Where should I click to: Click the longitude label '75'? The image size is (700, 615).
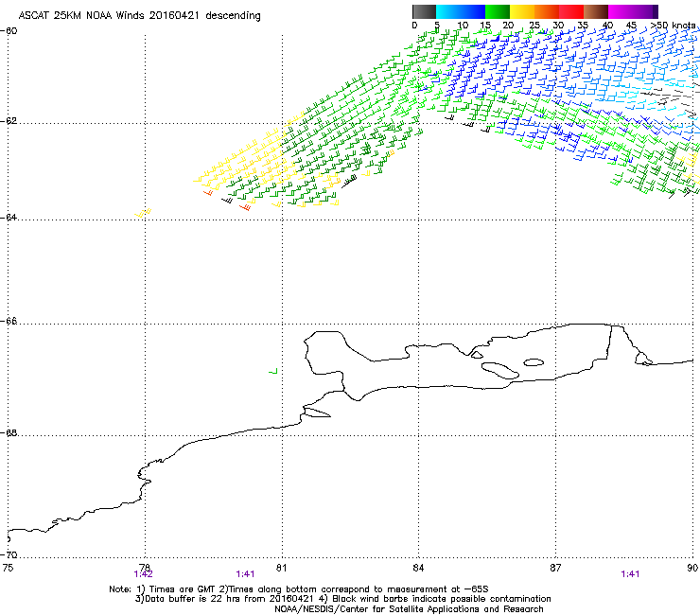8,567
